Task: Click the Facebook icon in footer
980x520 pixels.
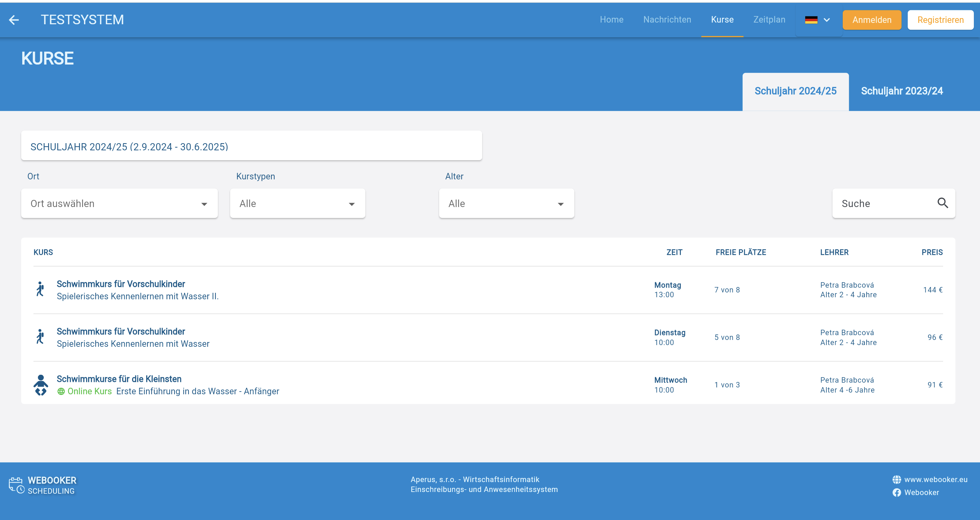Action: [x=897, y=493]
